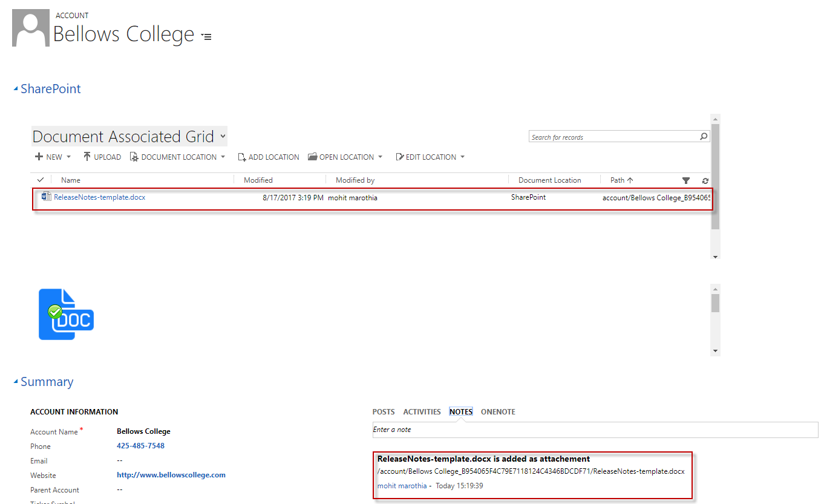Open the ReleaseNotes-template.docx link
The width and height of the screenshot is (824, 504).
click(100, 197)
